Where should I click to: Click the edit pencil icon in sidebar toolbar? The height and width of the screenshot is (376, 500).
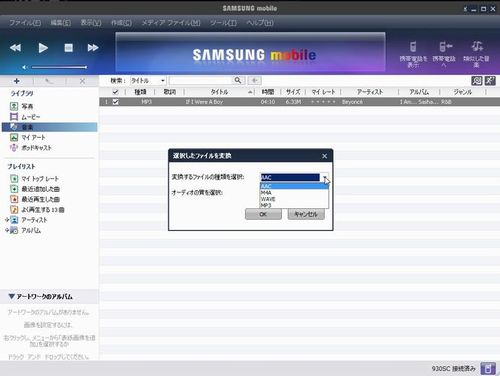tap(49, 81)
